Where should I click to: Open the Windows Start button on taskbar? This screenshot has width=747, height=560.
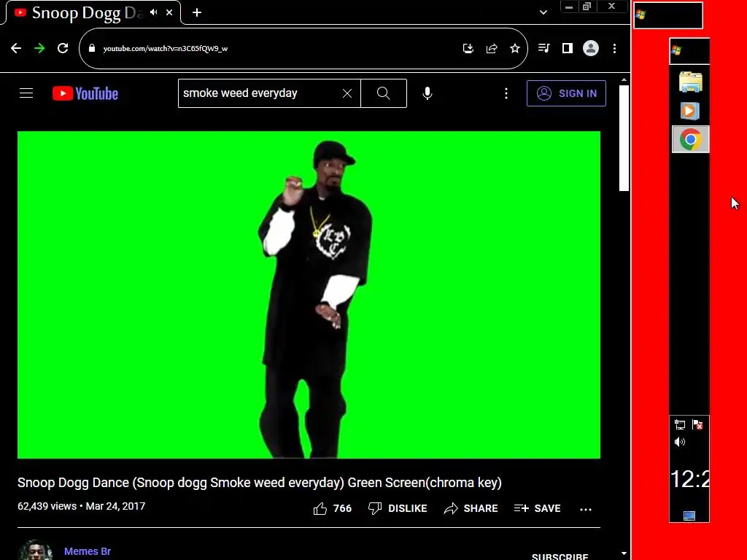pyautogui.click(x=689, y=50)
